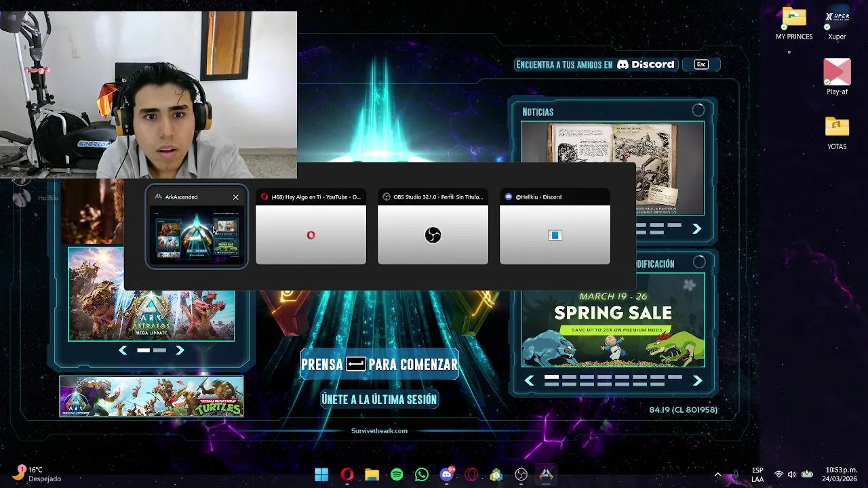Open the 16°C weather widget
The height and width of the screenshot is (488, 868).
(38, 474)
